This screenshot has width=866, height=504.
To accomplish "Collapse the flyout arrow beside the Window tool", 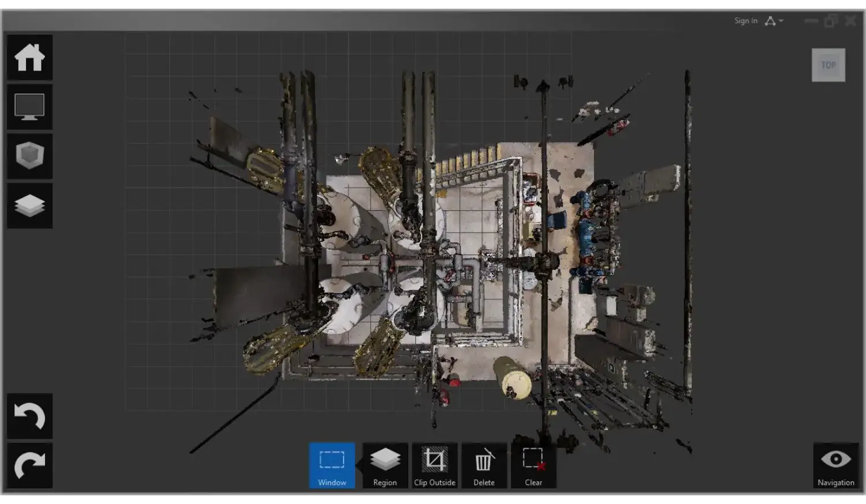I will pos(359,464).
